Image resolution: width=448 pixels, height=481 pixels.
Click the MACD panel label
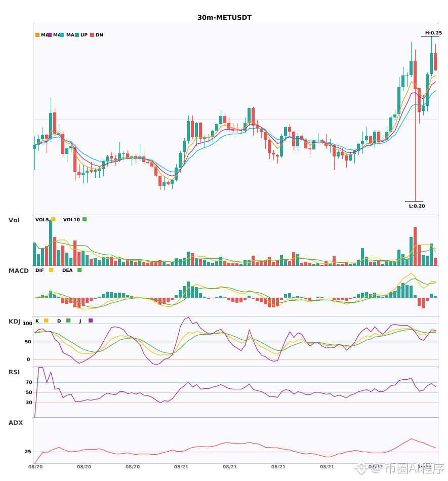(18, 271)
